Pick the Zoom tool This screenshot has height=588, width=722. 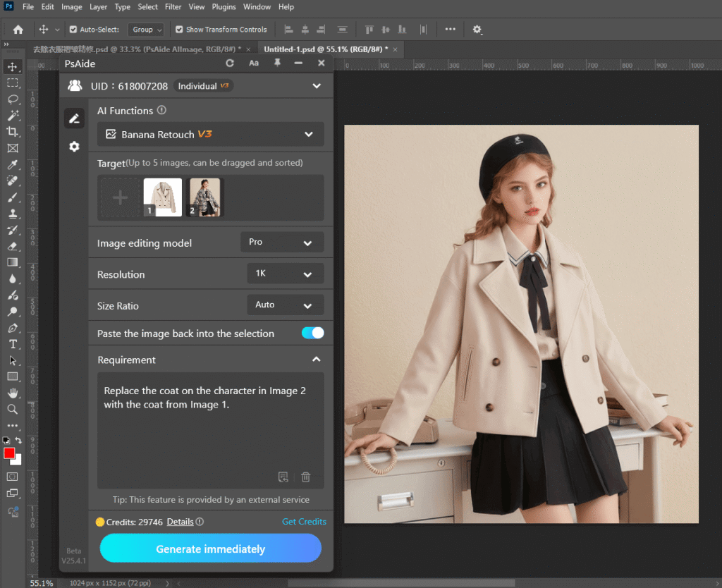coord(13,409)
